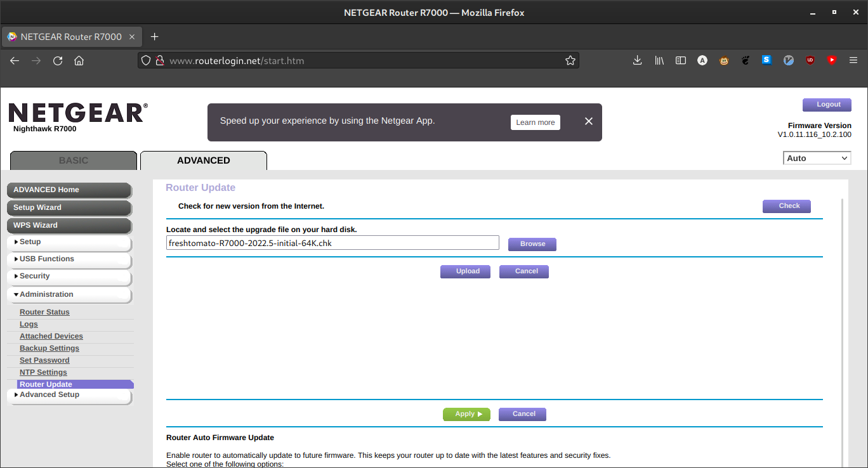Image resolution: width=868 pixels, height=468 pixels.
Task: Open a new browser tab
Action: coord(154,37)
